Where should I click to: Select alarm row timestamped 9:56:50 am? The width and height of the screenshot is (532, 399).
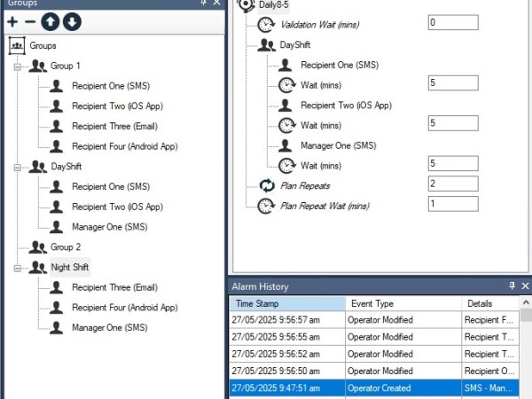tap(374, 371)
